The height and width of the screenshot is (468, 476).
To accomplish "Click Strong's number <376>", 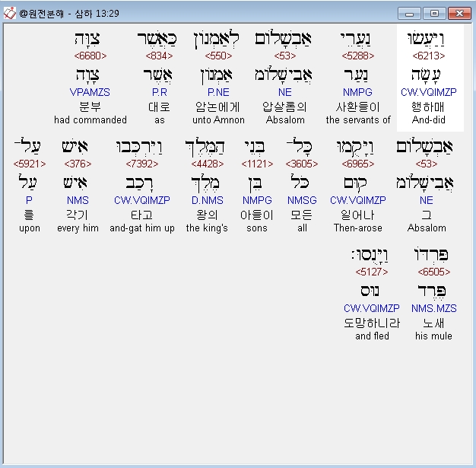I will point(78,164).
